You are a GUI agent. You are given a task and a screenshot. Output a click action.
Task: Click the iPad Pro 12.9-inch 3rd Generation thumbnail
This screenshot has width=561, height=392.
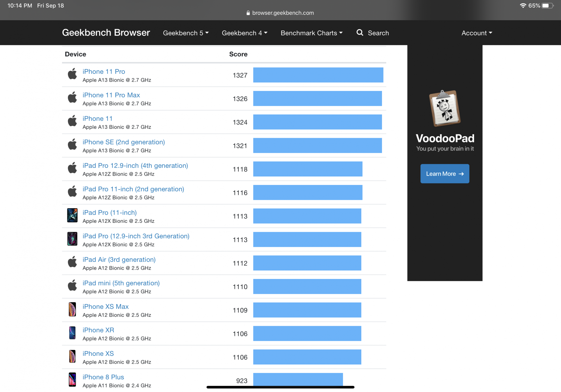point(72,239)
